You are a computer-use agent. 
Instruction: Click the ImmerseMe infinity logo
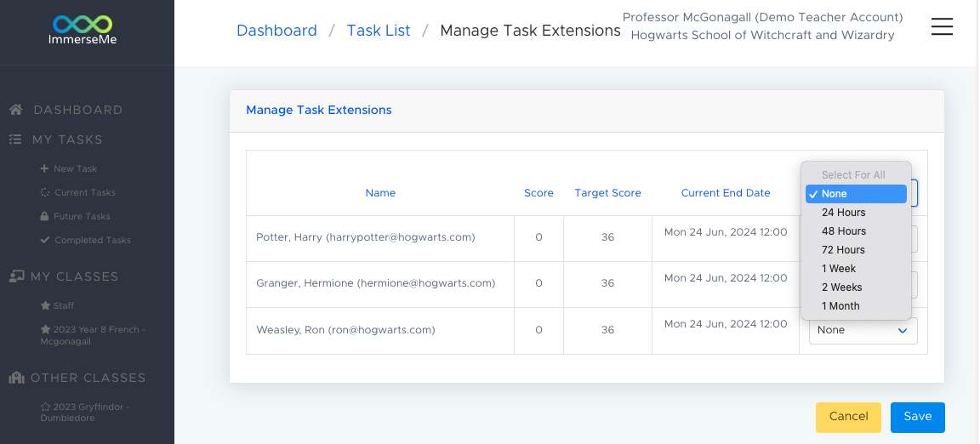(83, 25)
